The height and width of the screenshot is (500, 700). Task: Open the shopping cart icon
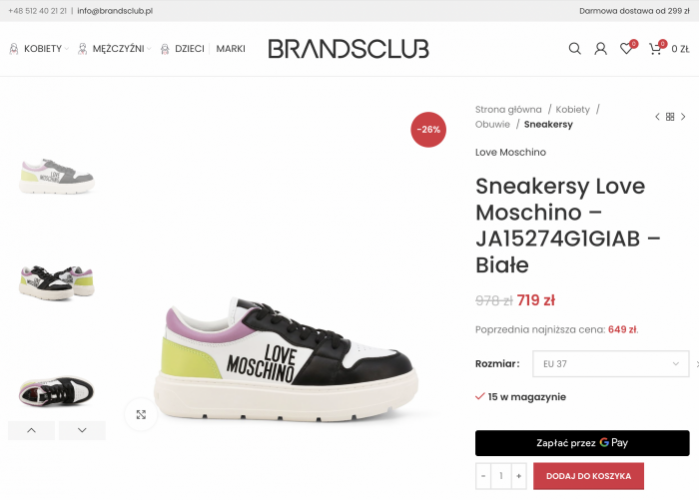coord(656,48)
